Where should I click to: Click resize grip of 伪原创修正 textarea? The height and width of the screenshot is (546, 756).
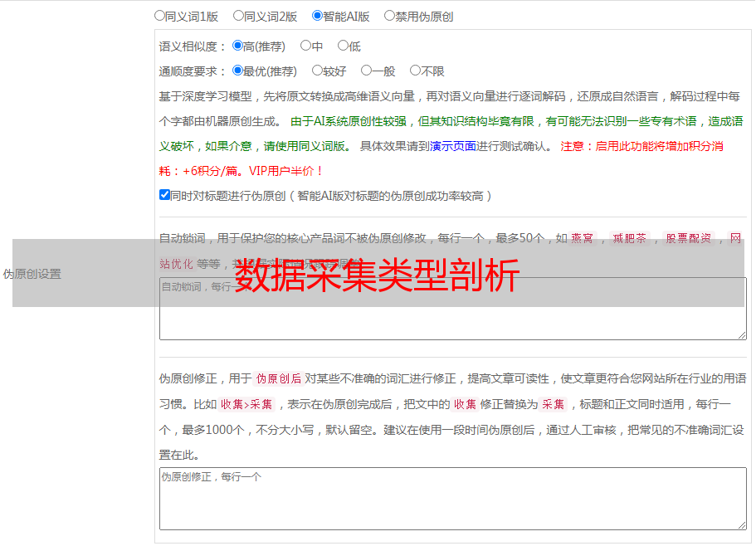742,524
